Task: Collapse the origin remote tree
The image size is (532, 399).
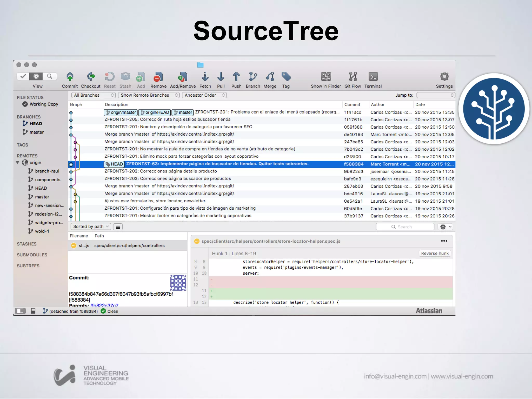Action: point(18,163)
